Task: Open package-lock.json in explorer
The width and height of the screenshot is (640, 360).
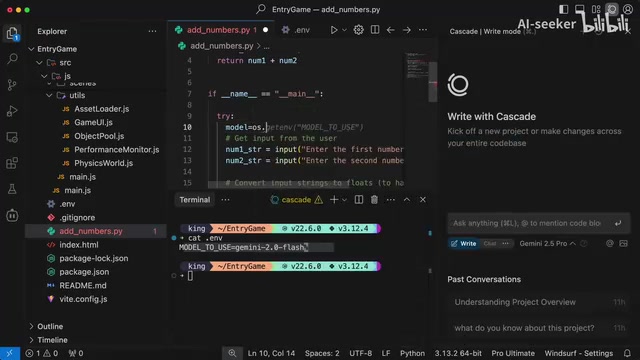Action: [93, 258]
